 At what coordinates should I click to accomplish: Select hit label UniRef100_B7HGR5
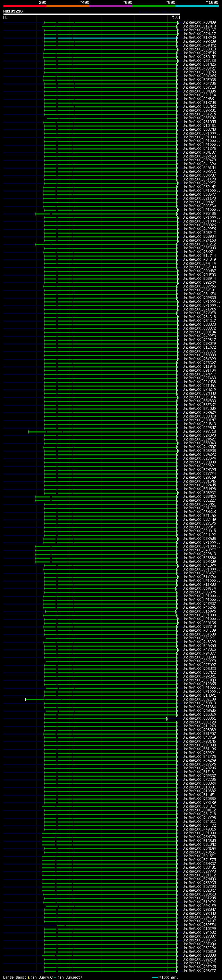(199, 470)
